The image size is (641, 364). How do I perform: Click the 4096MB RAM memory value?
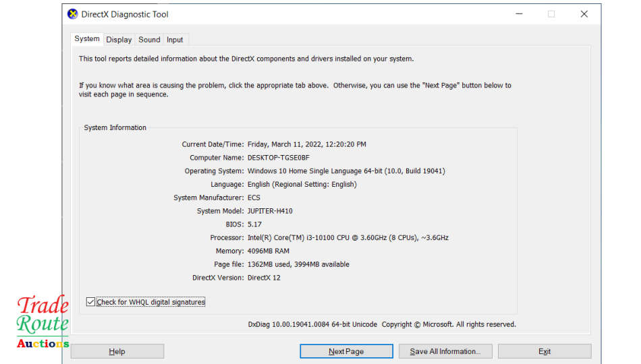[x=269, y=251]
